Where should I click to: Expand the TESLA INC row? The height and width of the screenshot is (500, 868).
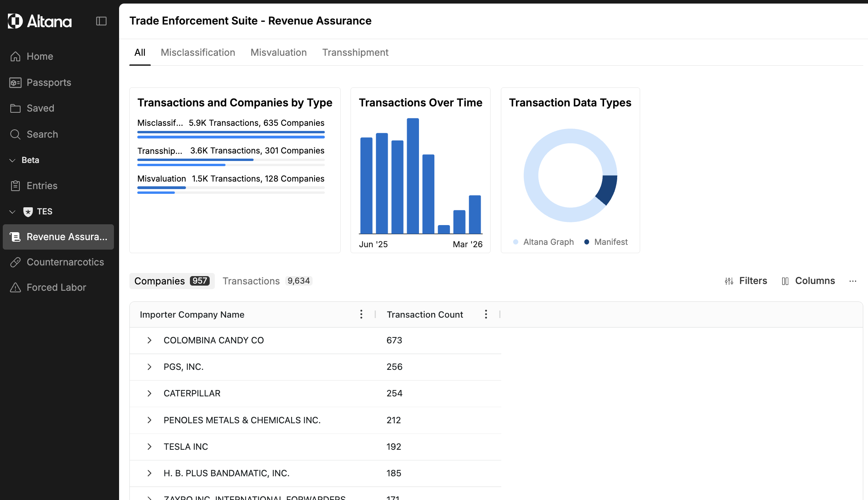149,447
